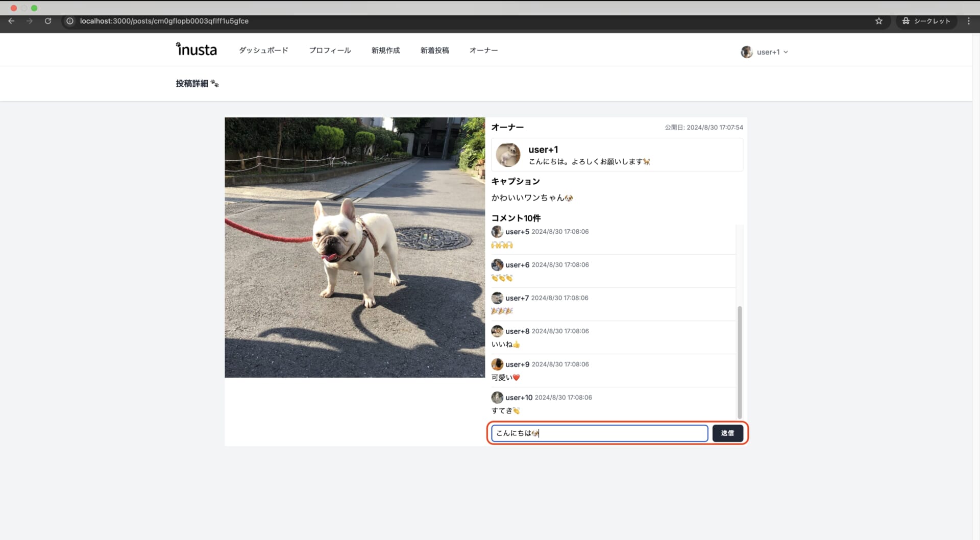This screenshot has width=980, height=540.
Task: Click the 公開日 timestamp text
Action: 704,128
